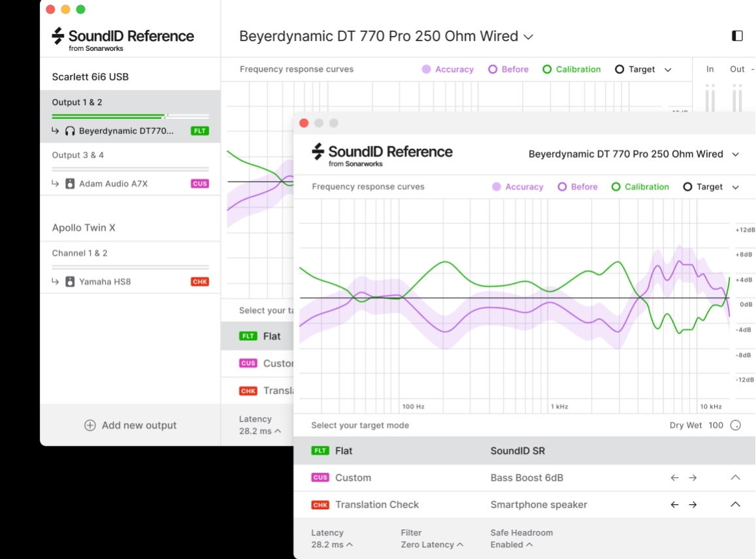756x559 pixels.
Task: Toggle Calibration curve in front window legend
Action: pyautogui.click(x=616, y=187)
